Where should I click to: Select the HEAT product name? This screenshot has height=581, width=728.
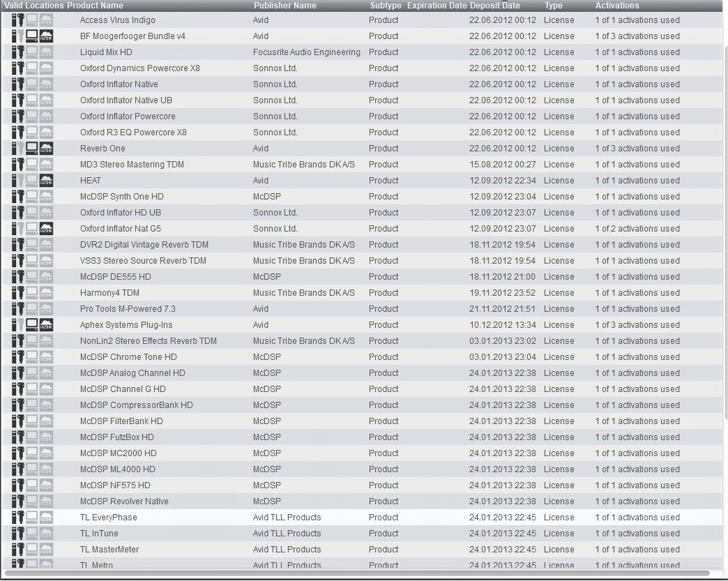(x=90, y=180)
